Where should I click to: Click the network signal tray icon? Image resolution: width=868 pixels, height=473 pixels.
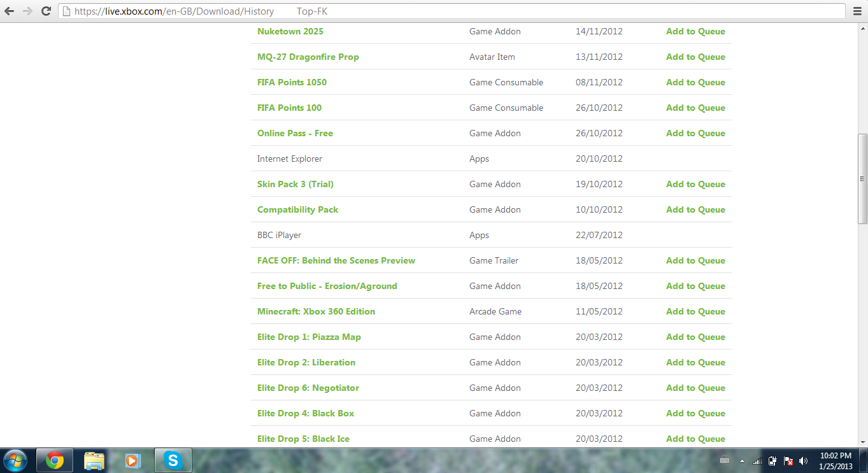(757, 460)
